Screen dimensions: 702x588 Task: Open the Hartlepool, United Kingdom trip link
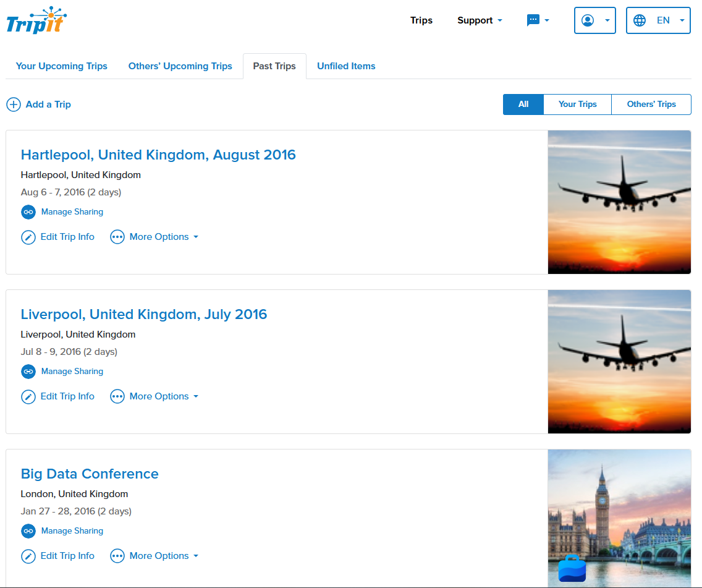coord(158,155)
